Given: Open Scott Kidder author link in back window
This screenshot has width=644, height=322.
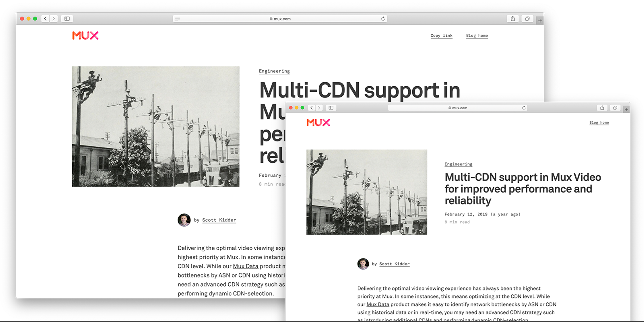Looking at the screenshot, I should click(x=219, y=220).
